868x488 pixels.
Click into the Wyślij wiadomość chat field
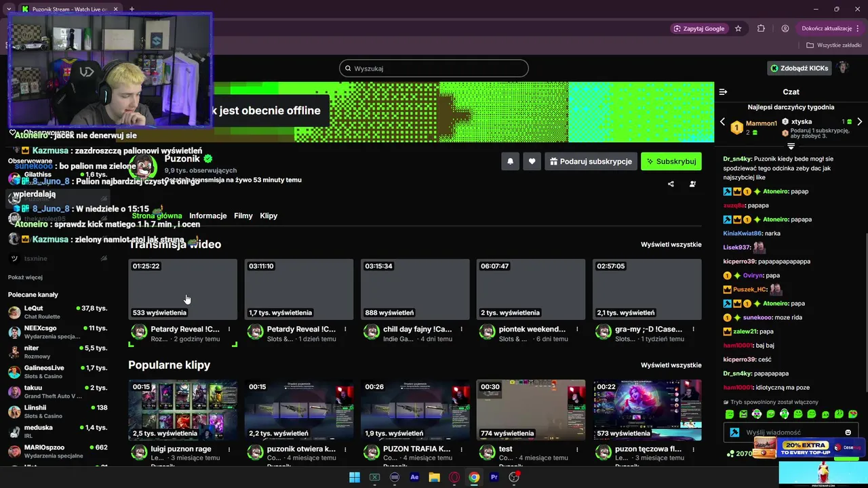coord(791,432)
